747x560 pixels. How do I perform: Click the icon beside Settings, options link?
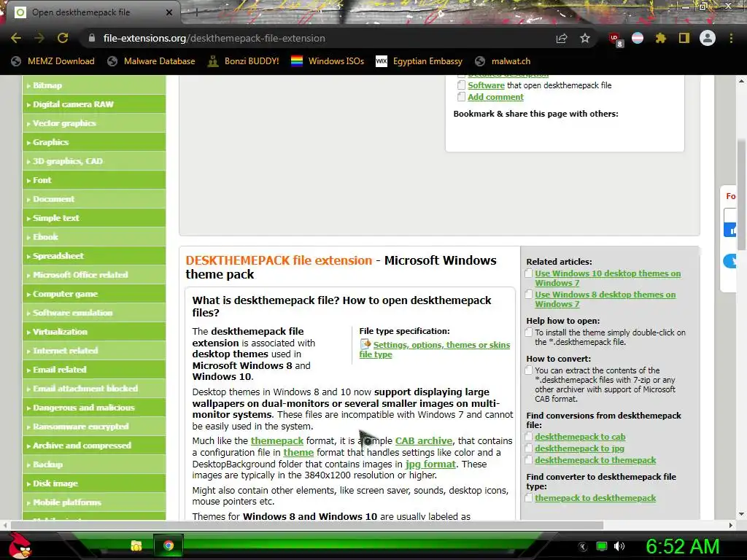pyautogui.click(x=365, y=344)
